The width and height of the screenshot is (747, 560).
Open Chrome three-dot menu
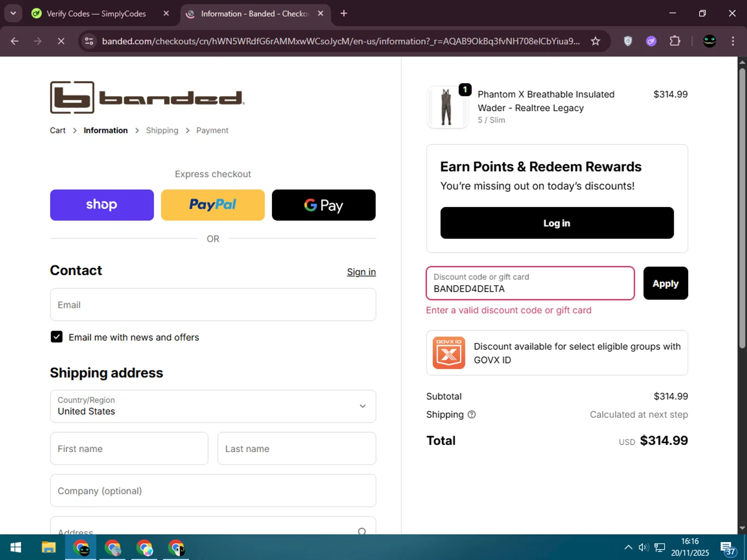[733, 41]
